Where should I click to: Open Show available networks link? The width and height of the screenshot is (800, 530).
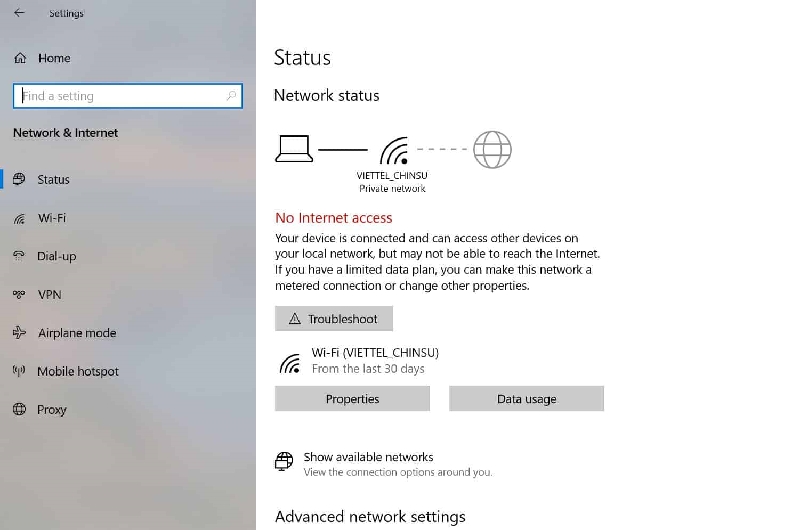368,457
